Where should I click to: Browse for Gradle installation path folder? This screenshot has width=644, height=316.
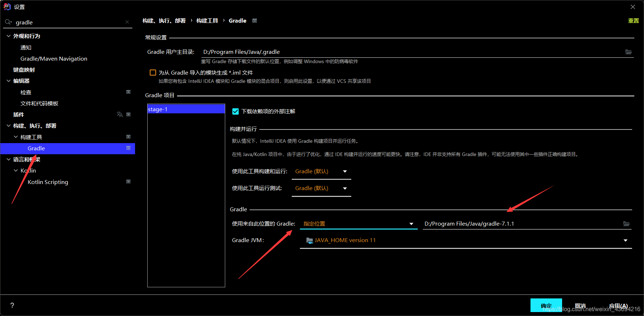626,224
